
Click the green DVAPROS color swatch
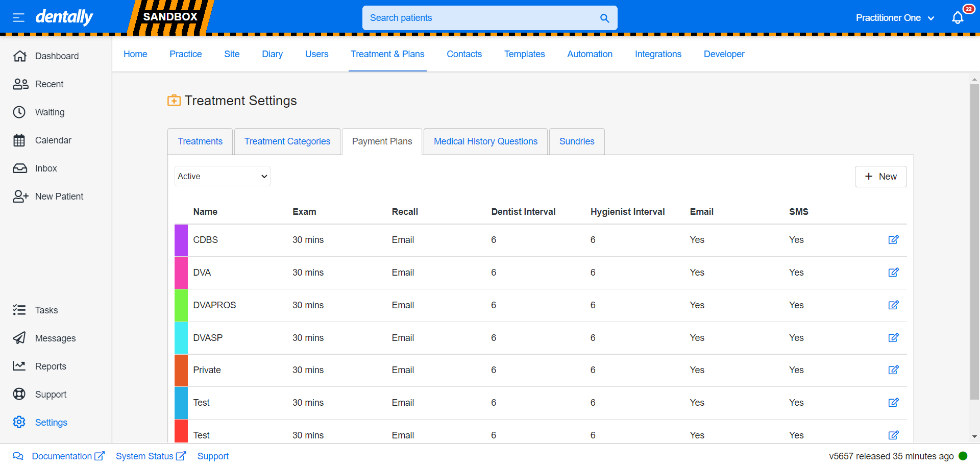[x=181, y=305]
